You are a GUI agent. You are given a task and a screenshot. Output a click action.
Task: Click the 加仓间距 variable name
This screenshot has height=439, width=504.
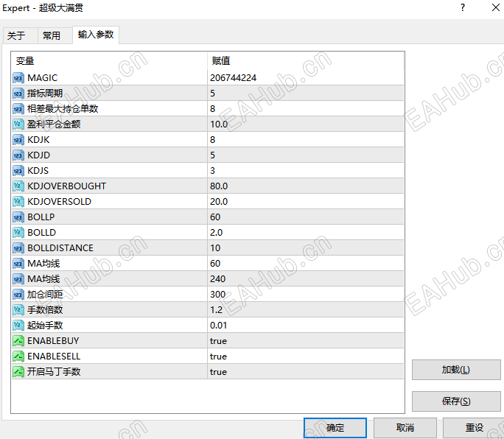tap(45, 295)
